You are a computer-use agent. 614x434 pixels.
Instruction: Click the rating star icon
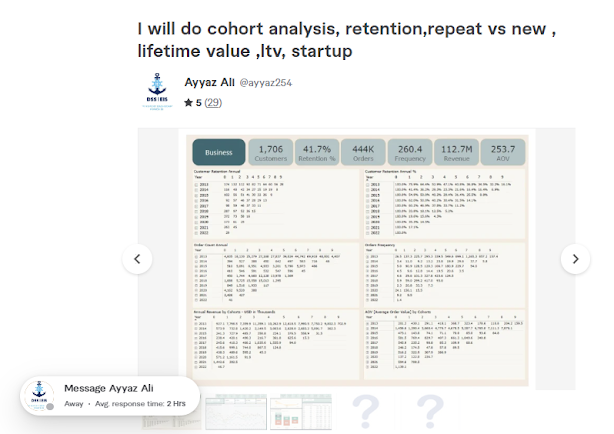188,103
